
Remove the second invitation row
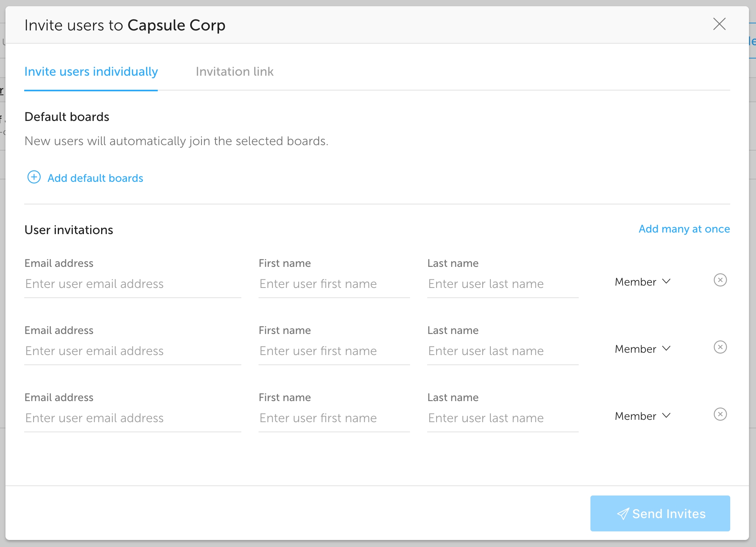click(720, 347)
